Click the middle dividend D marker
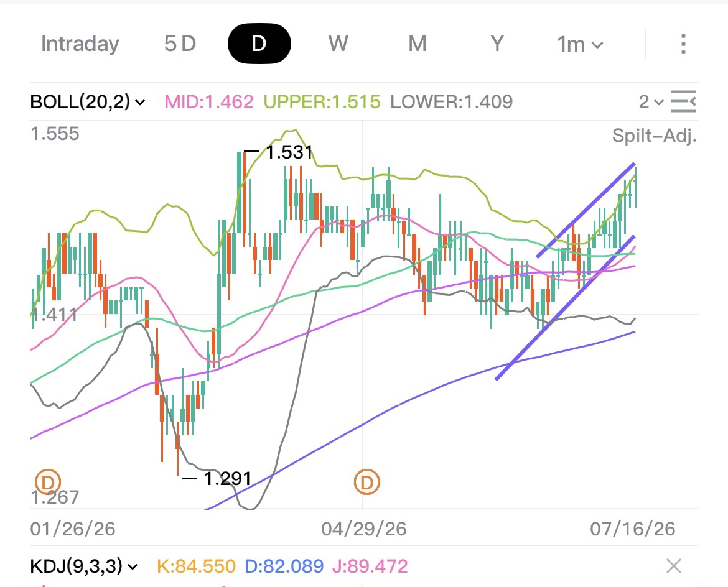 click(366, 482)
